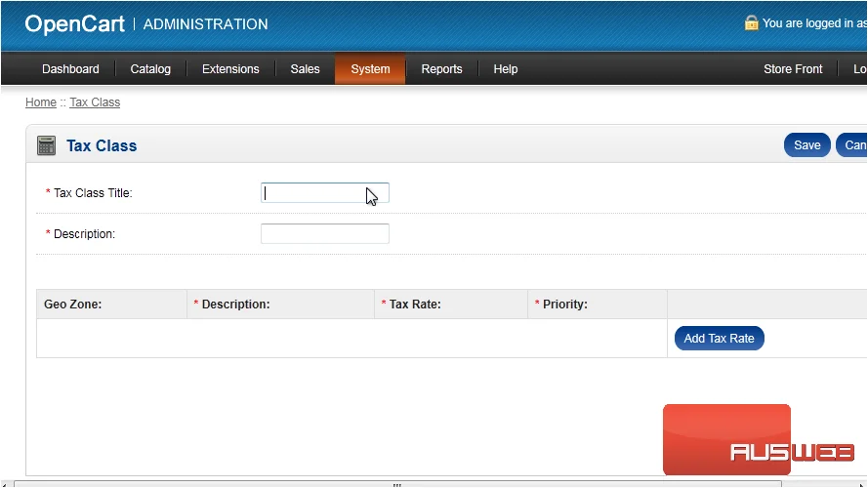
Task: Open the System menu
Action: point(370,69)
